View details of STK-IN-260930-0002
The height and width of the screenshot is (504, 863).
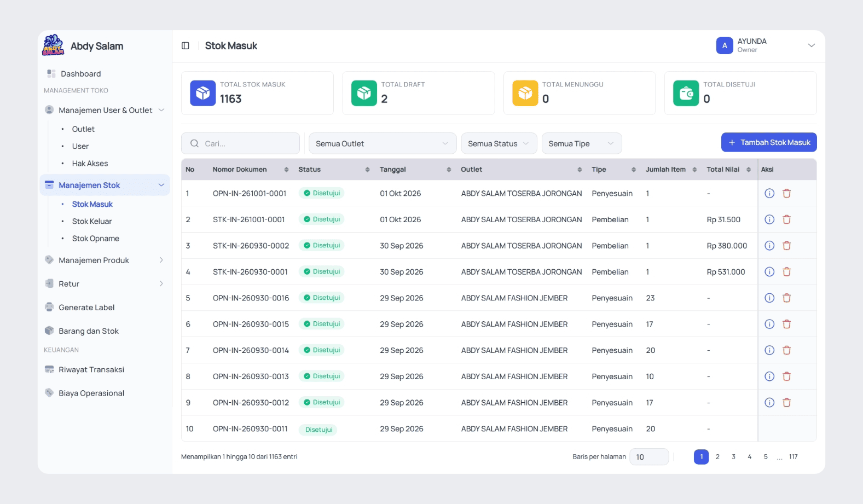769,246
